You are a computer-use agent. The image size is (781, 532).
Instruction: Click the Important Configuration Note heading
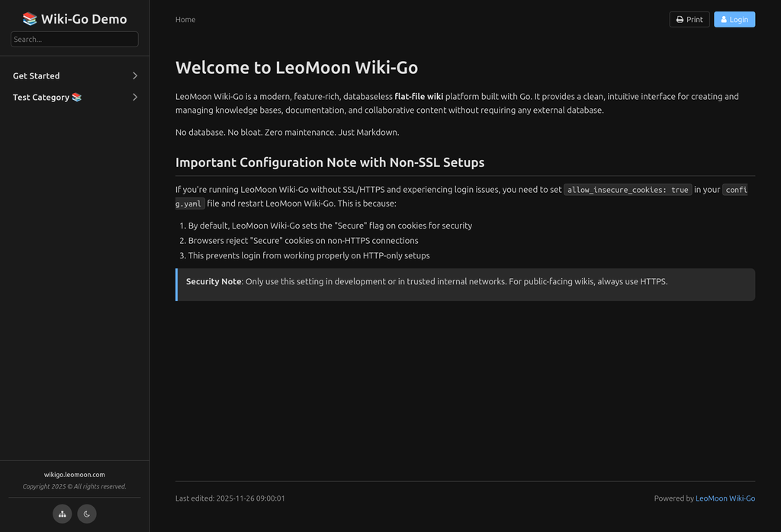pos(329,162)
